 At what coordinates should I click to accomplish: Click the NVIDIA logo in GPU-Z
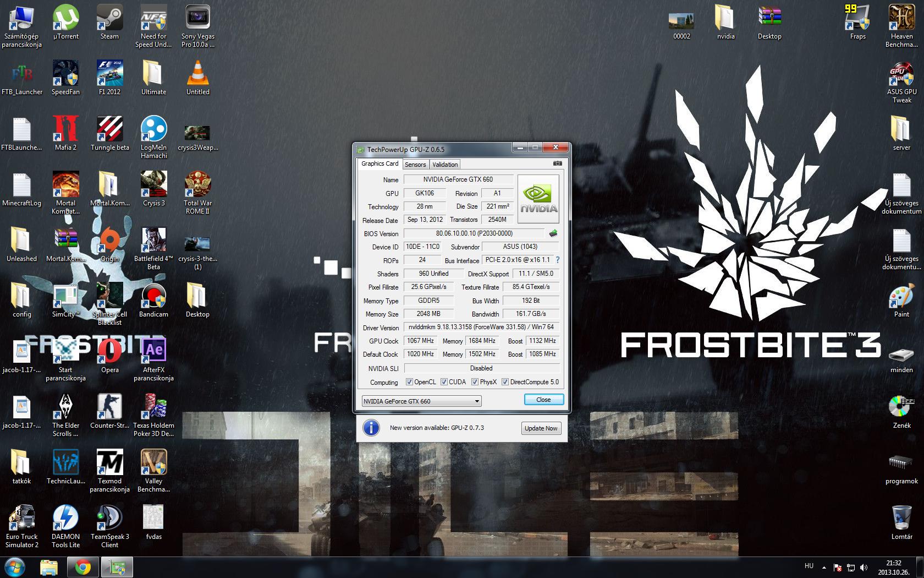click(538, 199)
